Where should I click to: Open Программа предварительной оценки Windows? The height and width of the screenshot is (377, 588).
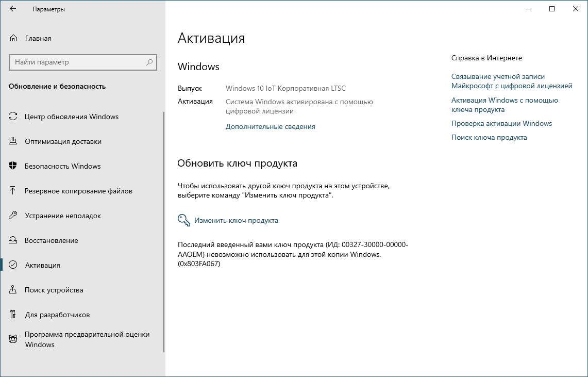point(82,339)
